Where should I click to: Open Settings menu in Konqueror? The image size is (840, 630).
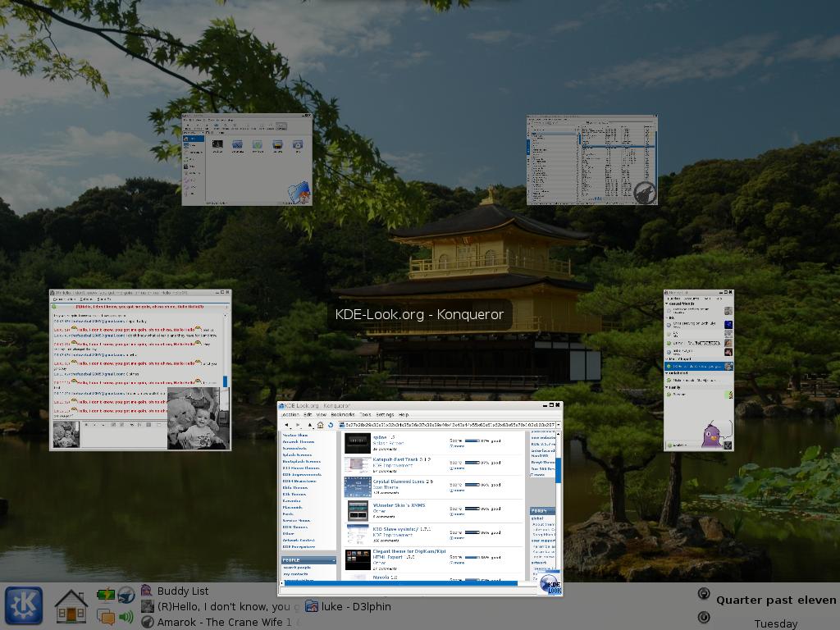coord(385,414)
